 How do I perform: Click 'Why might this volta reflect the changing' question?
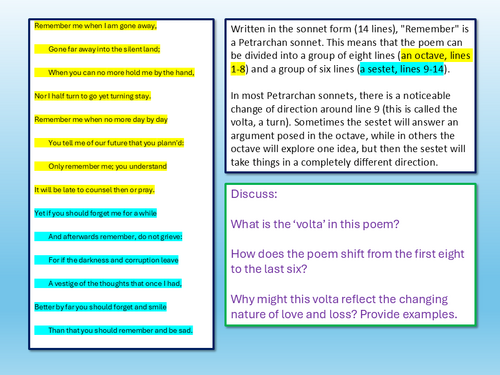(x=339, y=299)
